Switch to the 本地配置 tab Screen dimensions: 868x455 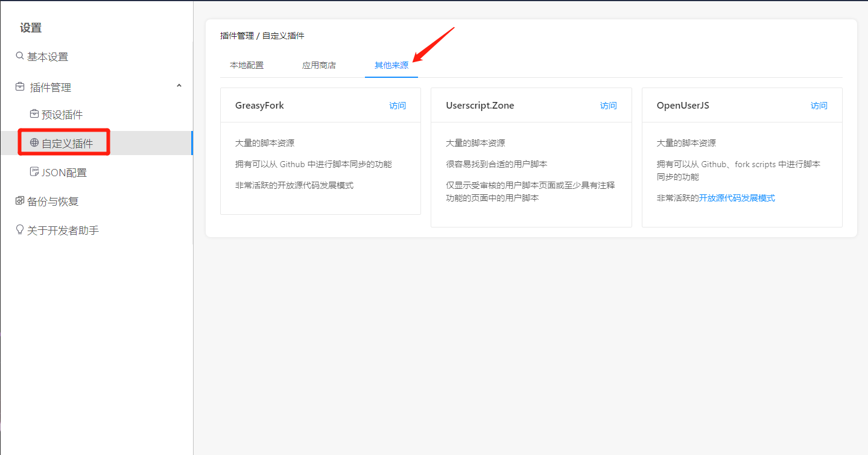point(247,65)
